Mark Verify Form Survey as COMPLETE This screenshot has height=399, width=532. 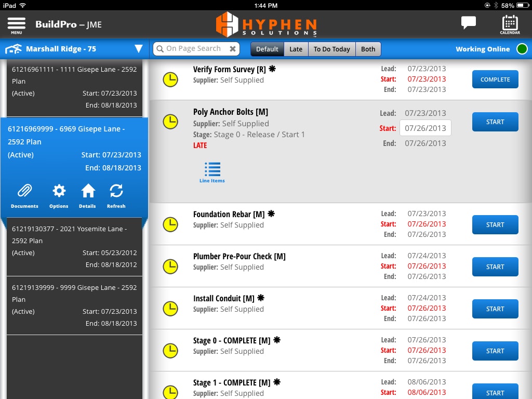click(x=495, y=79)
